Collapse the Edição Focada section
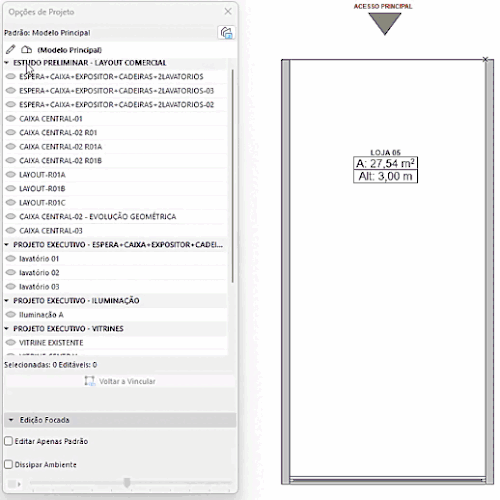This screenshot has width=500, height=500. pos(11,420)
